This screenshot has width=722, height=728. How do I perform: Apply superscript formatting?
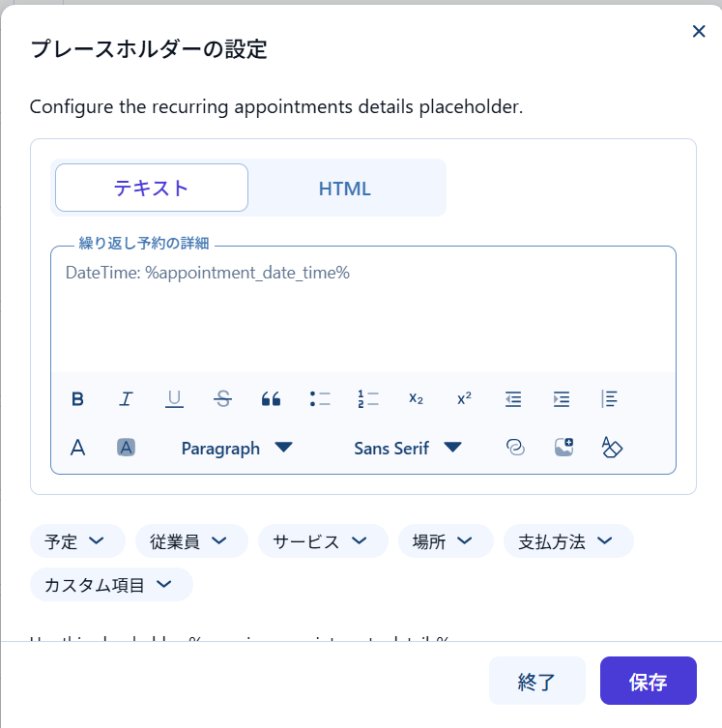point(464,398)
